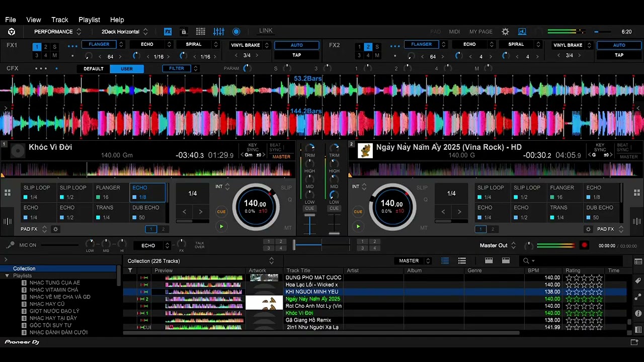Screen dimensions: 644x362
Task: Click the LINK button
Action: click(x=266, y=31)
